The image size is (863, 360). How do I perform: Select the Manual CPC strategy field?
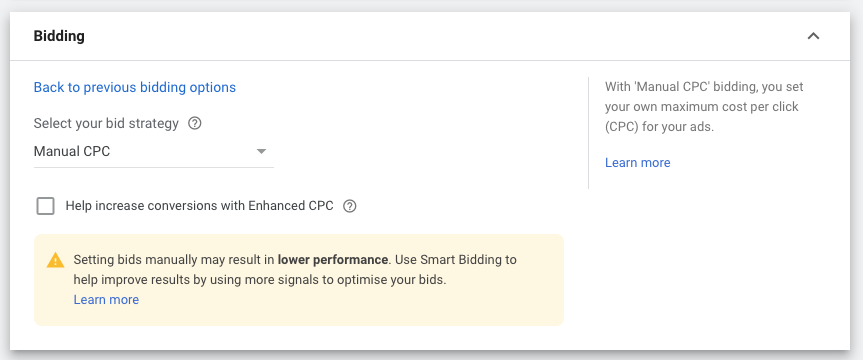click(x=154, y=151)
